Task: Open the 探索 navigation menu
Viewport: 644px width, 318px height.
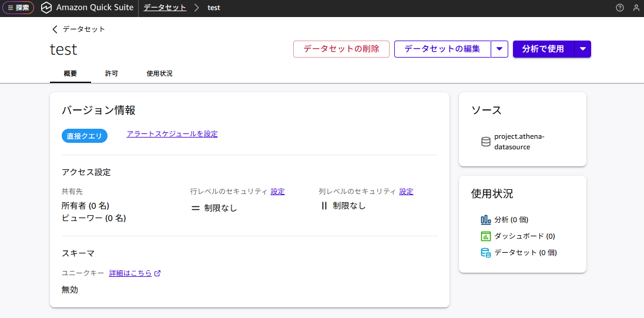Action: pos(18,8)
